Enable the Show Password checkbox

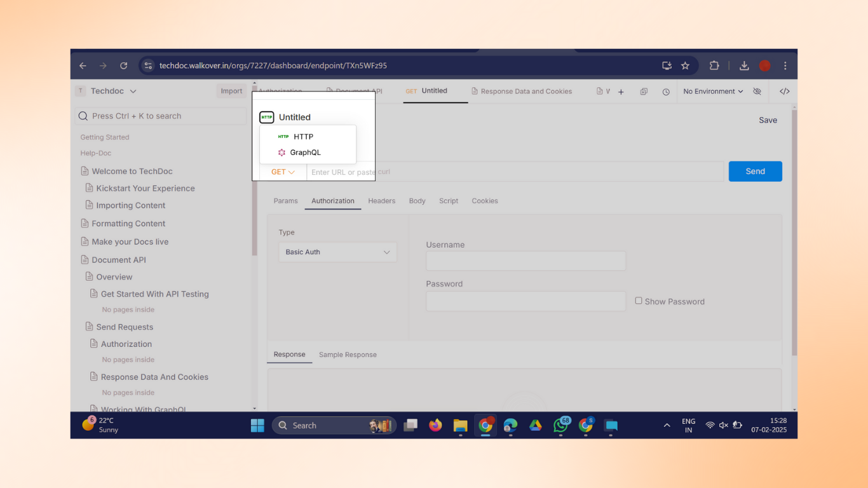pos(639,301)
